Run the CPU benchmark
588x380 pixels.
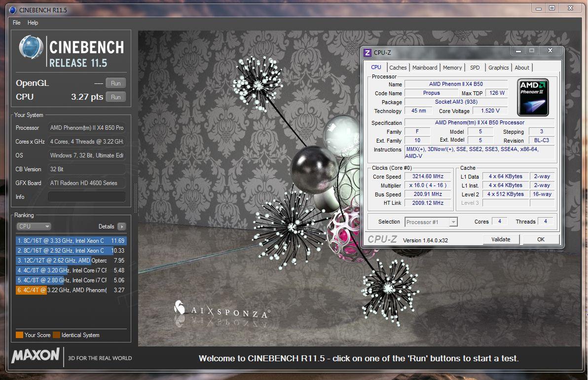(115, 97)
